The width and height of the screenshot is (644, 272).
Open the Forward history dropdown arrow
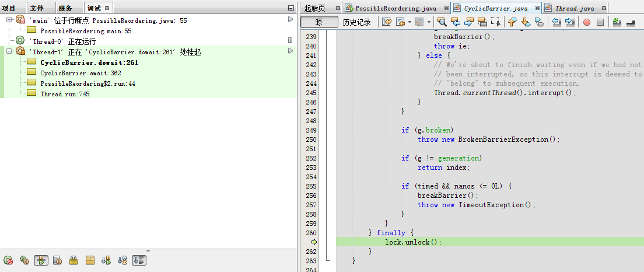[429, 22]
